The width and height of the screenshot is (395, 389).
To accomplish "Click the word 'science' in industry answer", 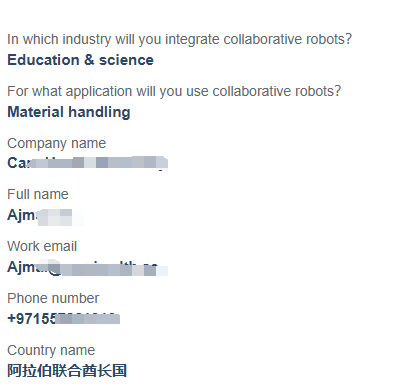I will 126,60.
